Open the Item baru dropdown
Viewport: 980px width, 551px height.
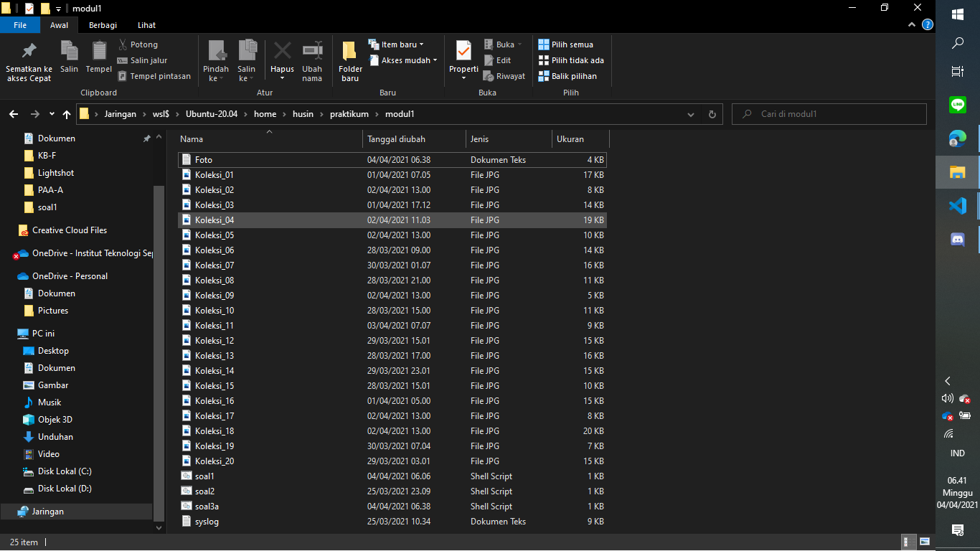tap(396, 44)
